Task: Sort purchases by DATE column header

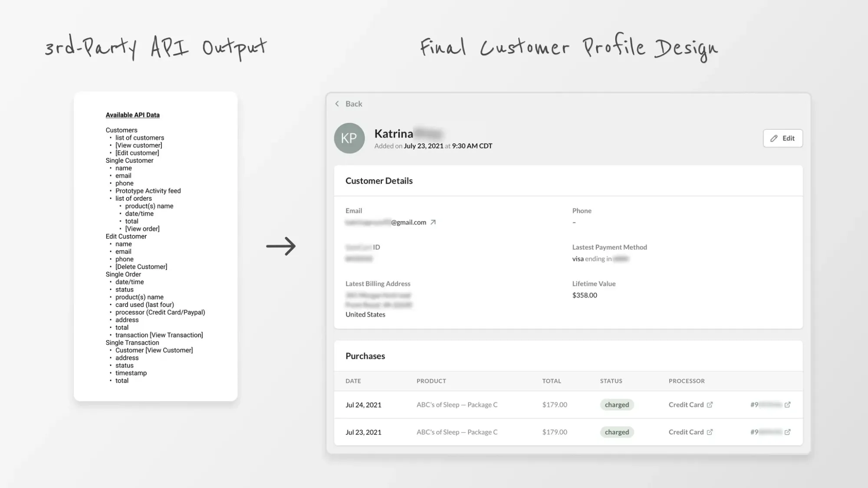Action: click(x=353, y=381)
